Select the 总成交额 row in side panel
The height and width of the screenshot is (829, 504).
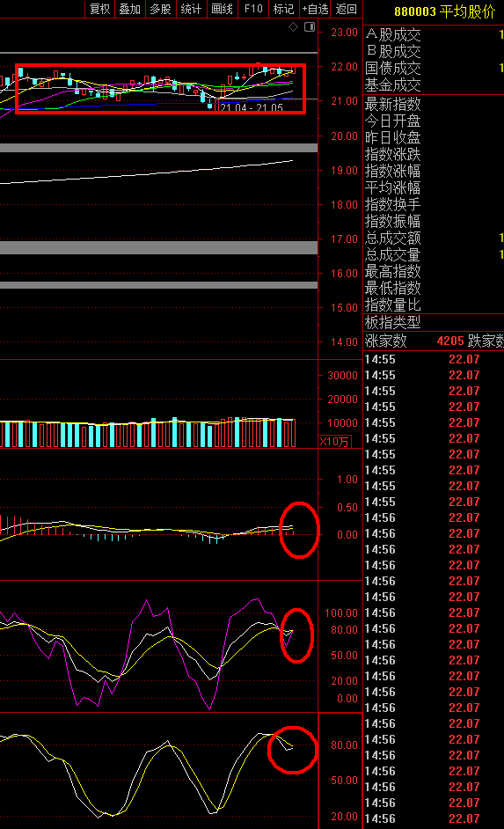click(434, 238)
